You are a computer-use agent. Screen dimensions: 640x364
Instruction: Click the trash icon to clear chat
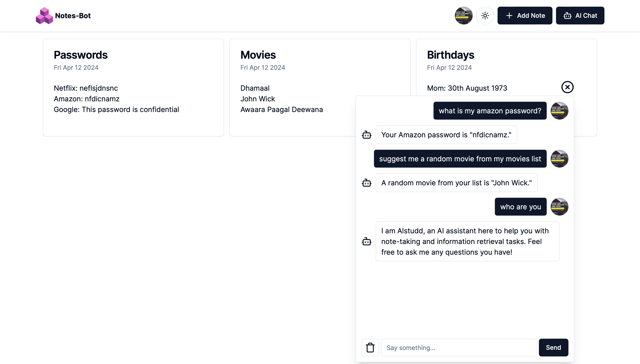click(370, 347)
